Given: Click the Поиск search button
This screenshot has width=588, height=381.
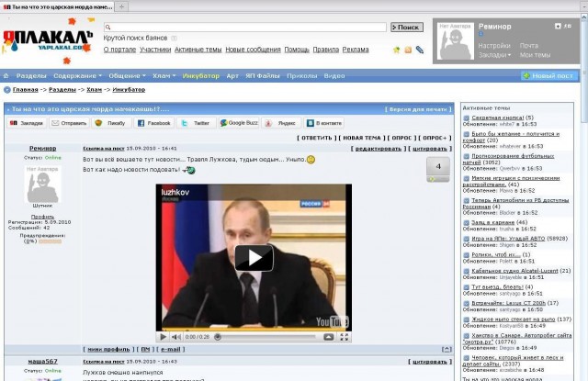Looking at the screenshot, I should point(407,27).
